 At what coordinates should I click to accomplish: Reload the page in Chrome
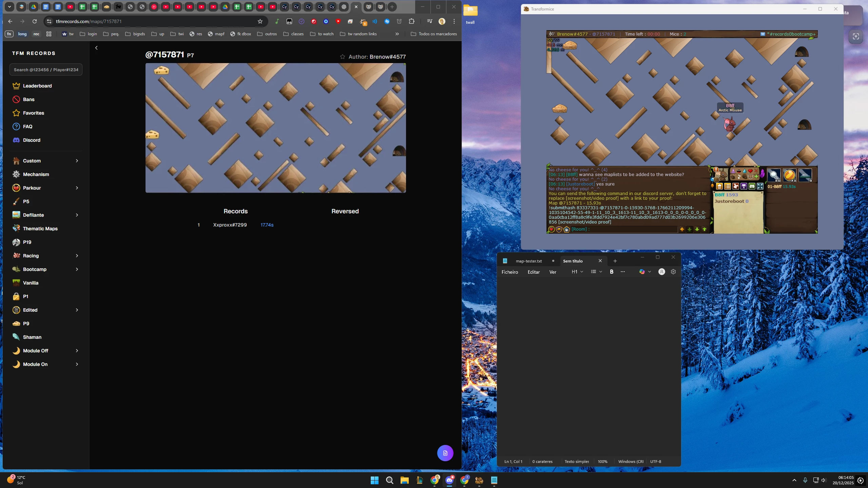[35, 21]
